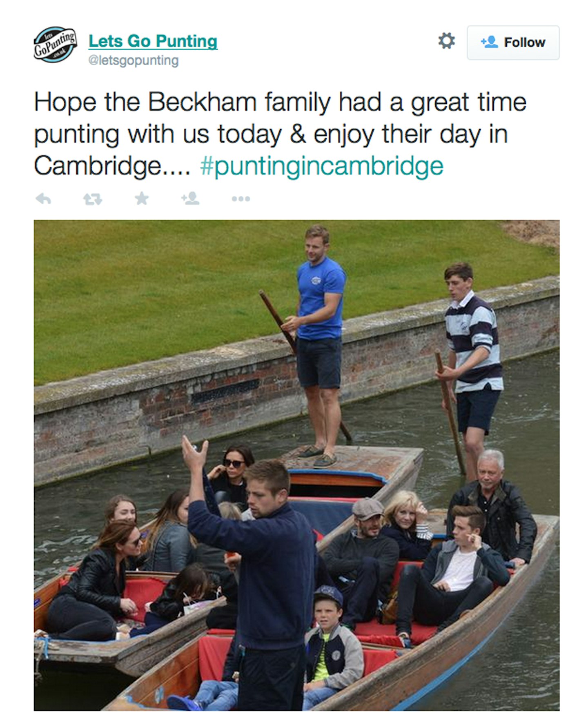Open the Lets Go Punting avatar logo
The height and width of the screenshot is (727, 588).
(55, 44)
